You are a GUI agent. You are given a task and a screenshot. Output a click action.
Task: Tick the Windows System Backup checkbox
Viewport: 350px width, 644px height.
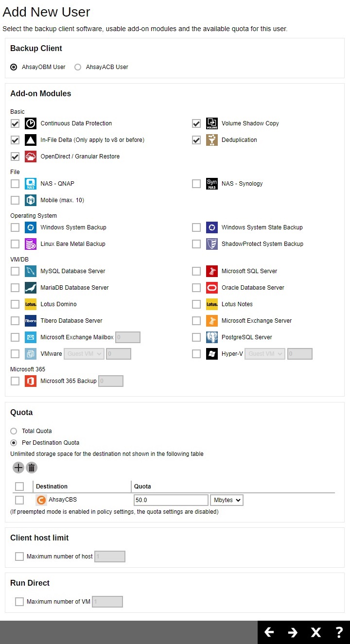[x=15, y=227]
